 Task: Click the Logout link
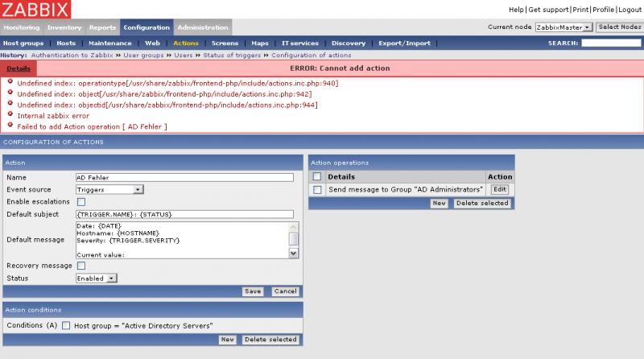coord(630,10)
